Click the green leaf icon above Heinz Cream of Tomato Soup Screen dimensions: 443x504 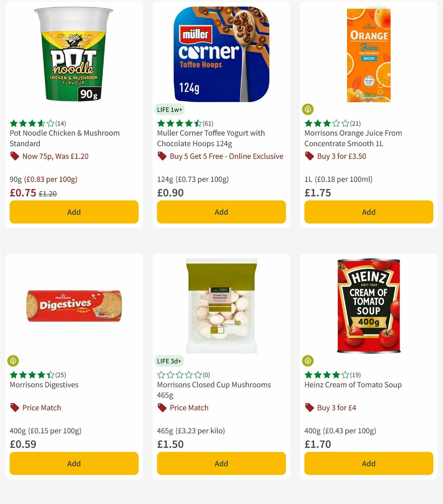coord(308,360)
